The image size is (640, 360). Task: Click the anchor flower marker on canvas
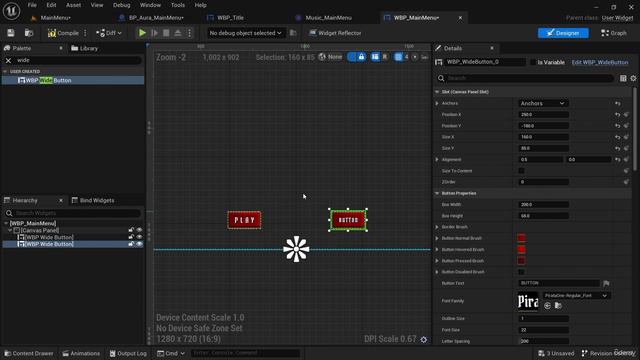(x=296, y=249)
